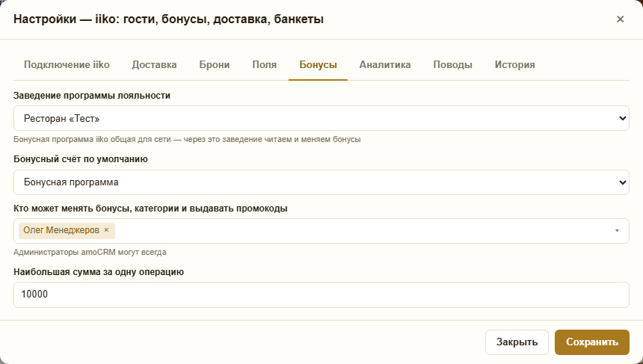Click the Кто может менять бонусы label
The image size is (643, 364).
tap(150, 209)
